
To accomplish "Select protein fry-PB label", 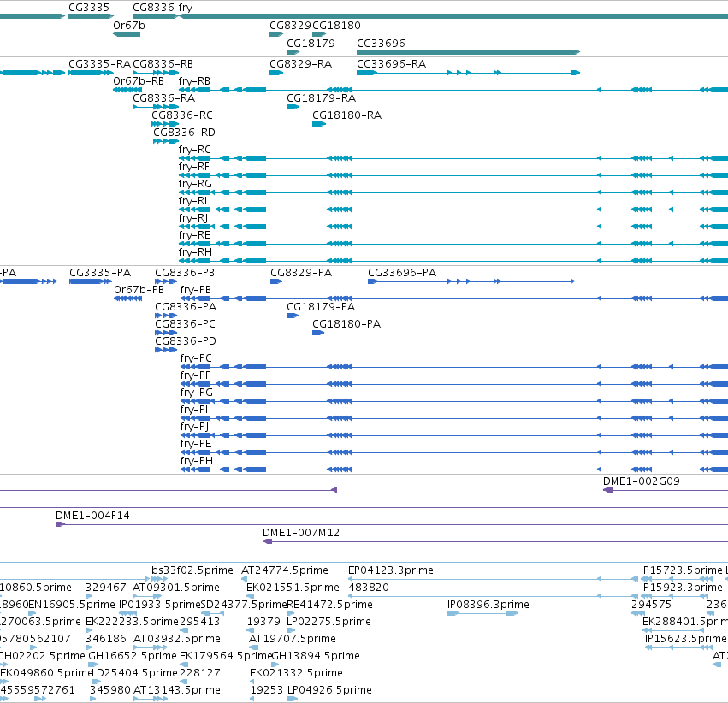I will 195,290.
